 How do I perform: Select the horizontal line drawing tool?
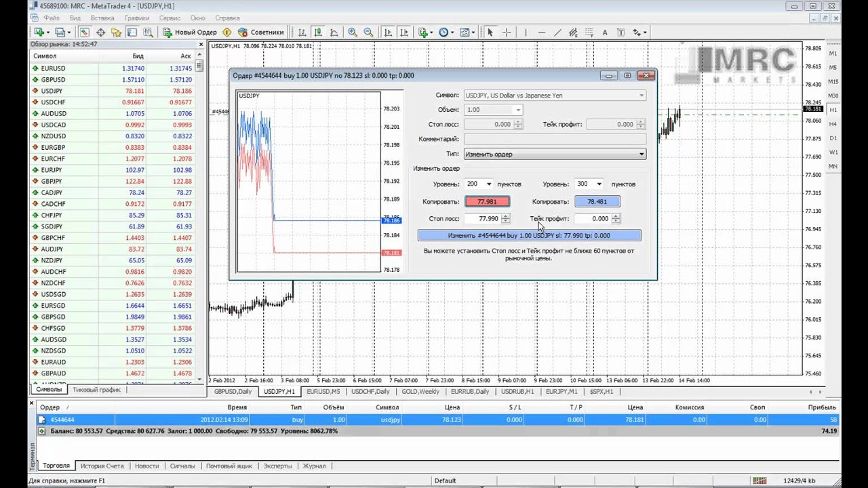tap(541, 32)
